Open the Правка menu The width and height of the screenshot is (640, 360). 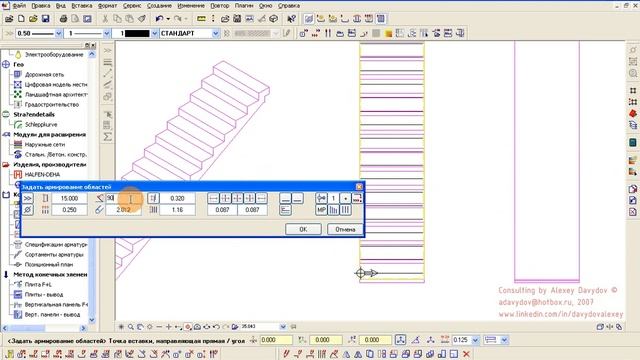(x=41, y=6)
